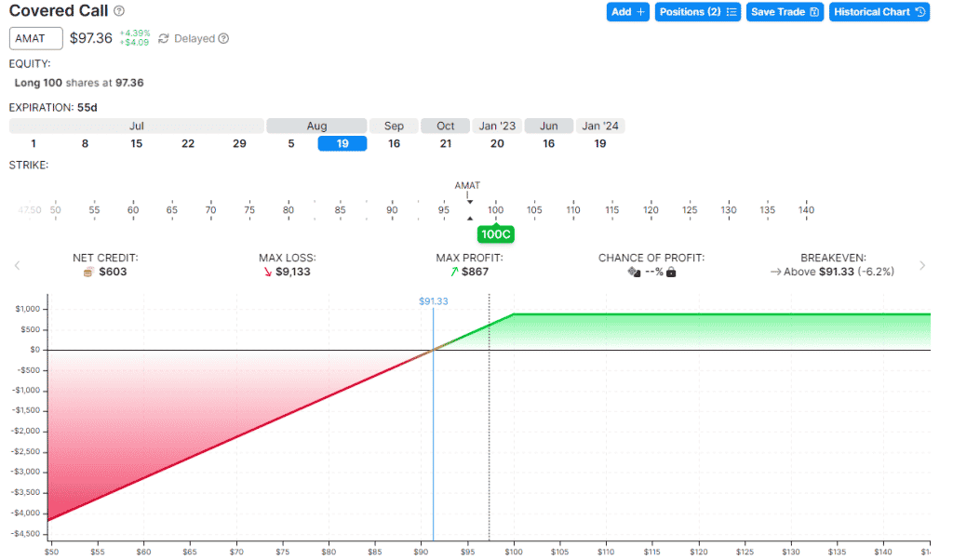
Task: Click the help icon beside Covered Call title
Action: tap(118, 11)
